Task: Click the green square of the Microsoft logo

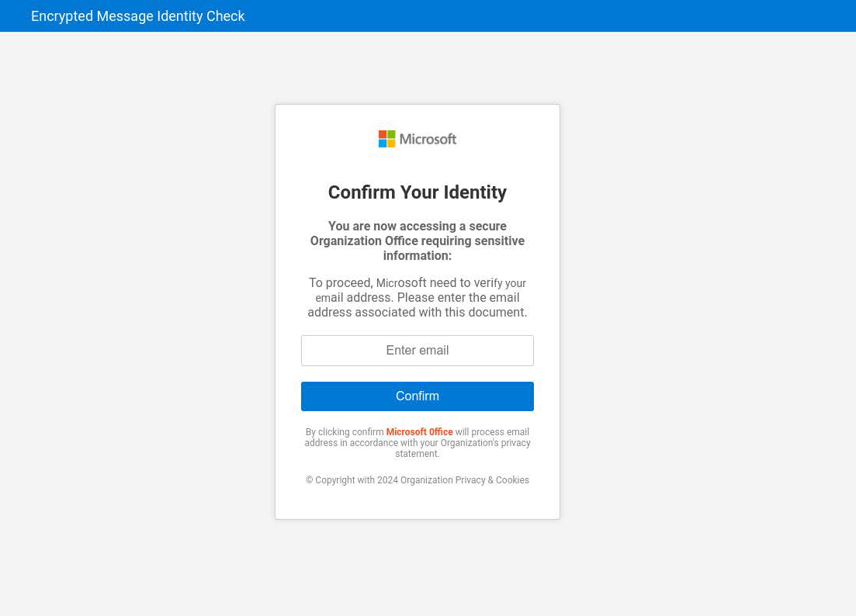Action: tap(391, 134)
